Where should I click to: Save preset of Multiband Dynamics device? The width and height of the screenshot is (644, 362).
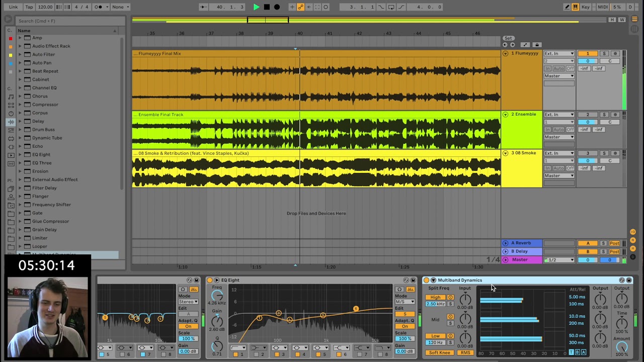pos(628,280)
